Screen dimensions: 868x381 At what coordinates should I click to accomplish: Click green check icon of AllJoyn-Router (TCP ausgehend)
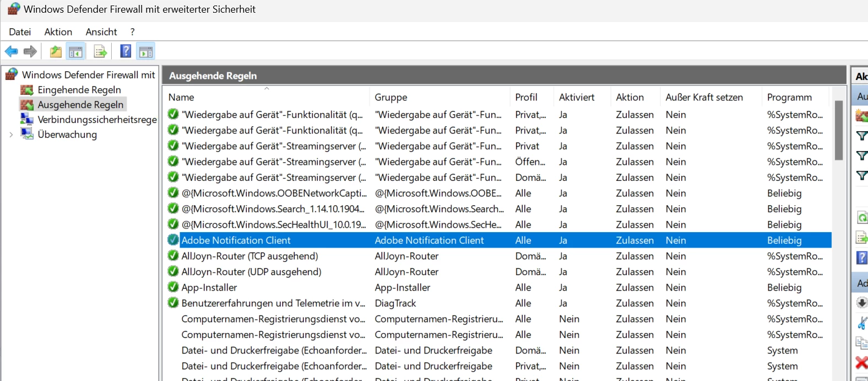173,256
